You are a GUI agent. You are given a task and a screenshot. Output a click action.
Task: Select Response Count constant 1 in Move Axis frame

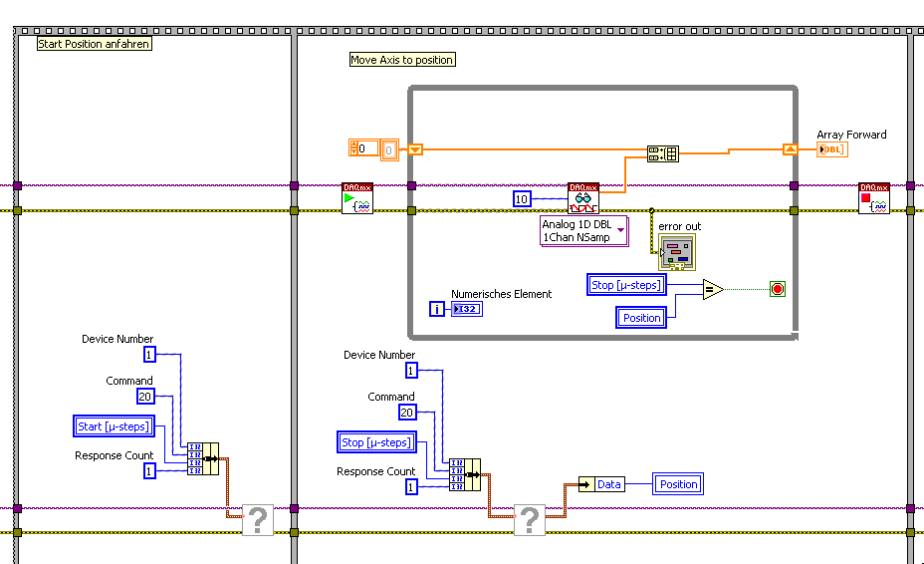411,486
